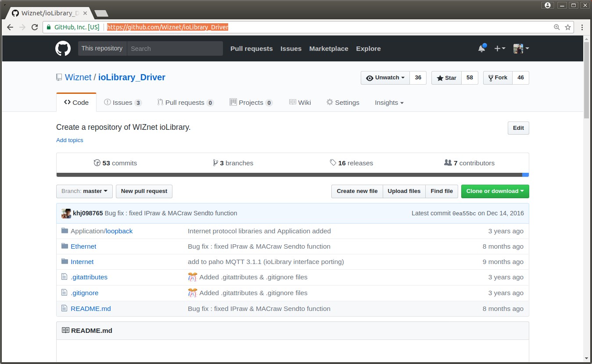Screen dimensions: 592x364
Task: Click the browser address bar URL
Action: click(168, 27)
